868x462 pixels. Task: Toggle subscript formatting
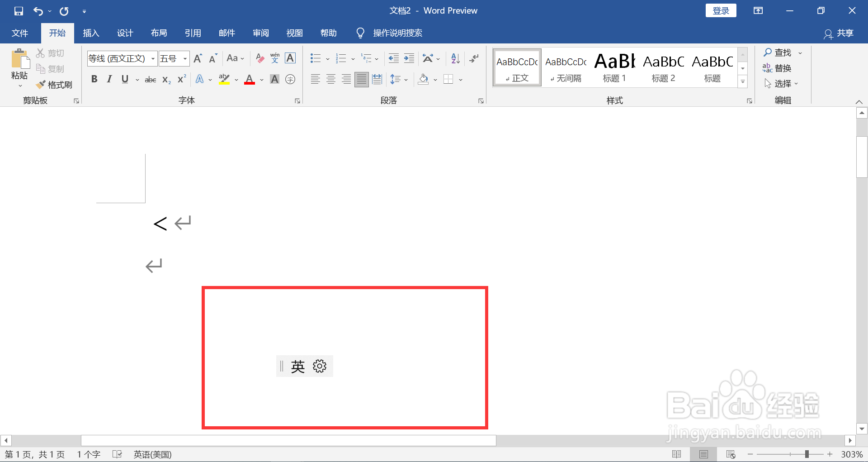166,80
